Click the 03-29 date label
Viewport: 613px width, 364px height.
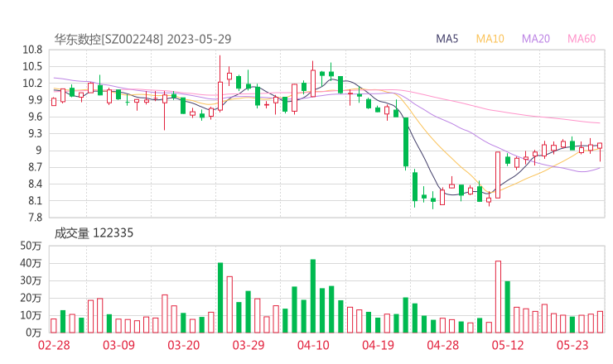249,345
